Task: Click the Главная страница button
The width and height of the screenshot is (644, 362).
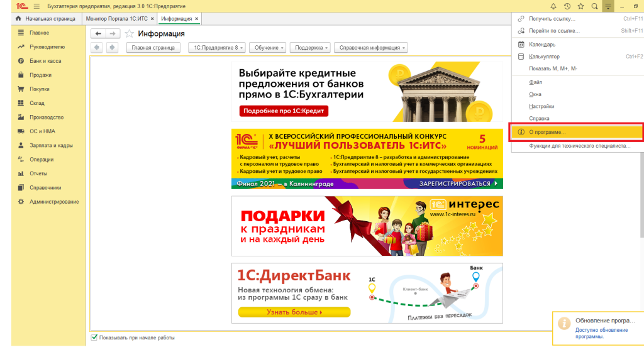Action: point(153,47)
